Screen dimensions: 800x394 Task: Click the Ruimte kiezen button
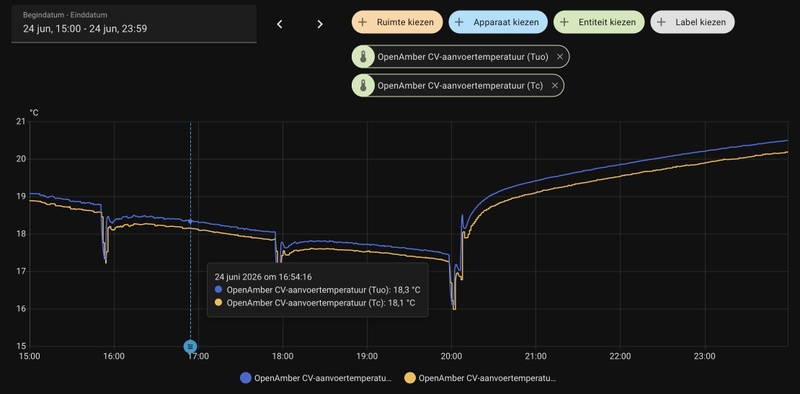(x=397, y=22)
